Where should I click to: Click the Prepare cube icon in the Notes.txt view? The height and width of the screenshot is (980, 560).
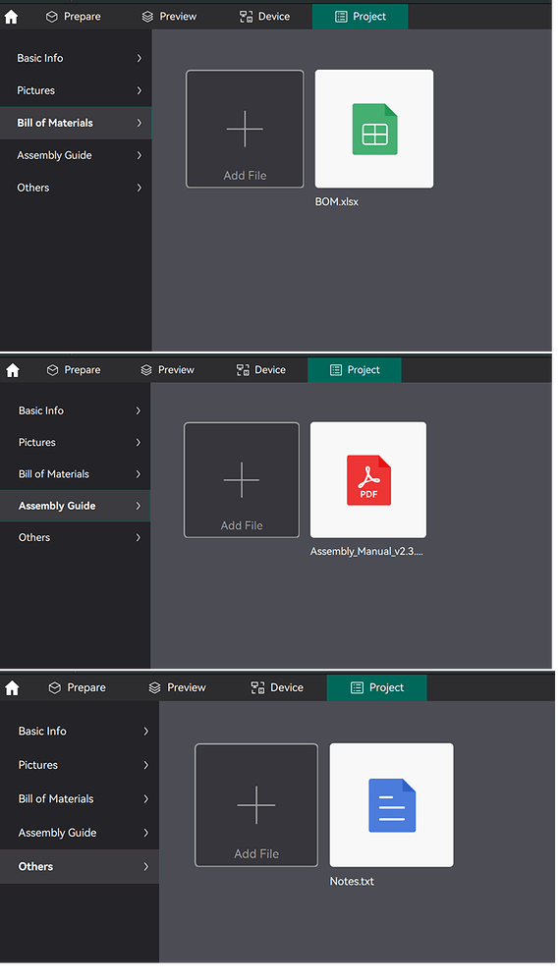[55, 688]
